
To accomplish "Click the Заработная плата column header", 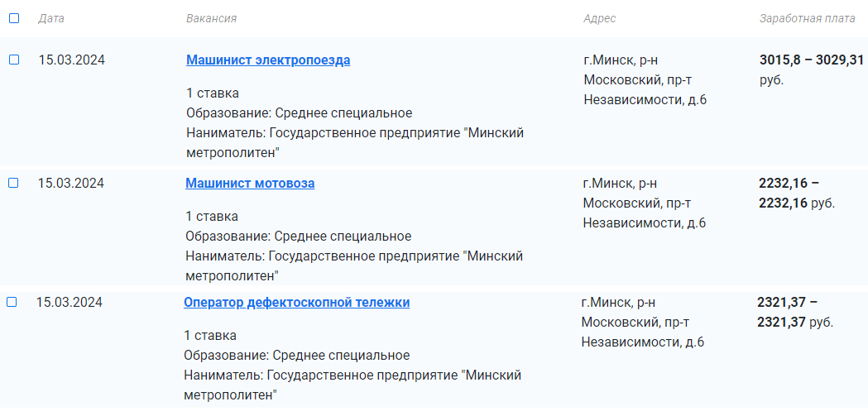I will click(x=808, y=18).
